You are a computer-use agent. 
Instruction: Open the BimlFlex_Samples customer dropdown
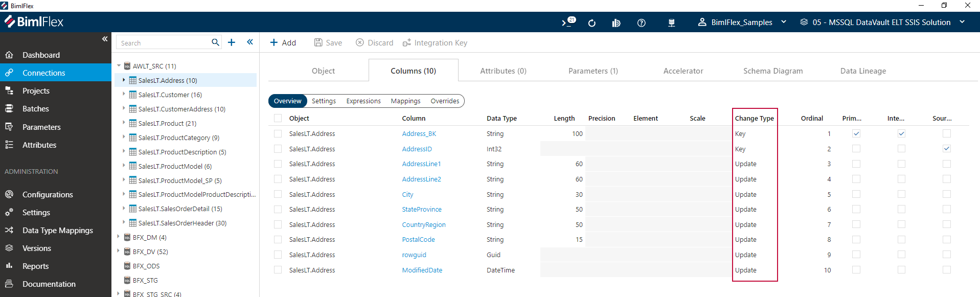click(x=742, y=22)
